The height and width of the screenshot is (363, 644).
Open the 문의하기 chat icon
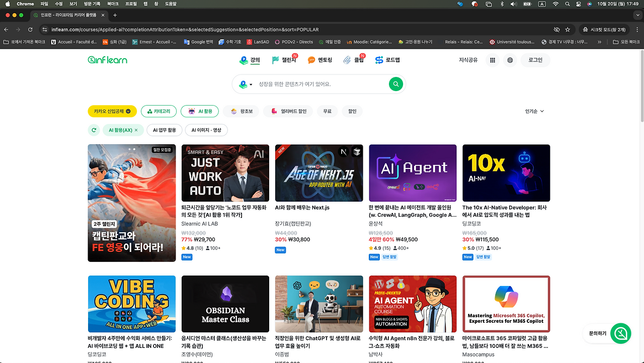[620, 333]
